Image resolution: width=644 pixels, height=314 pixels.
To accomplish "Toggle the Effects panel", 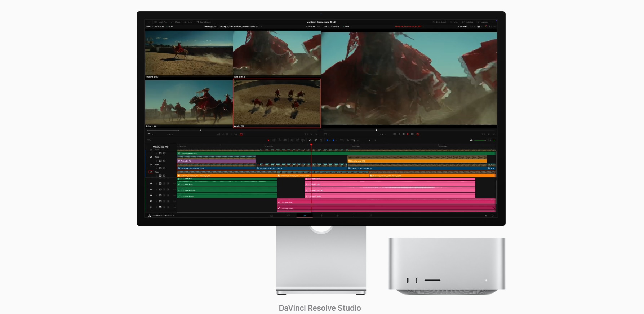I will pos(176,22).
